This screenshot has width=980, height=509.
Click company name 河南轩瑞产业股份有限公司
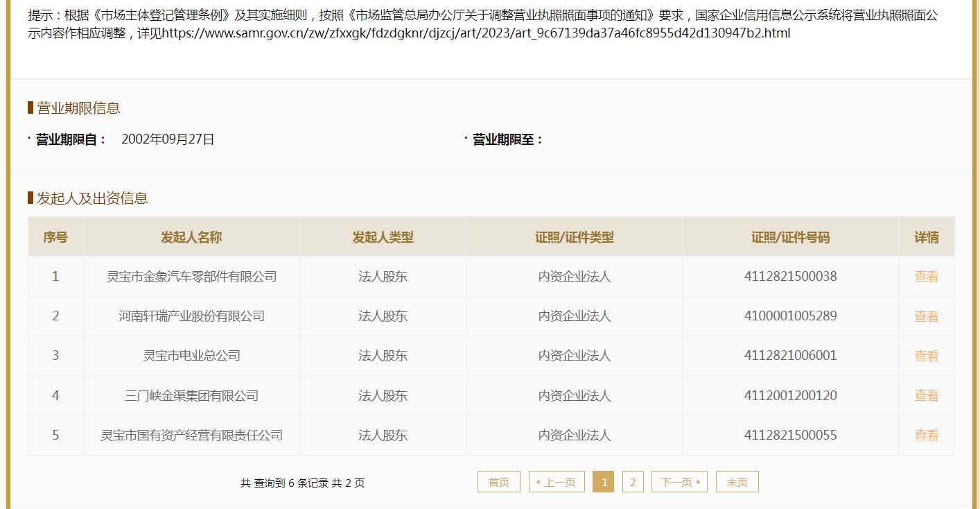191,316
